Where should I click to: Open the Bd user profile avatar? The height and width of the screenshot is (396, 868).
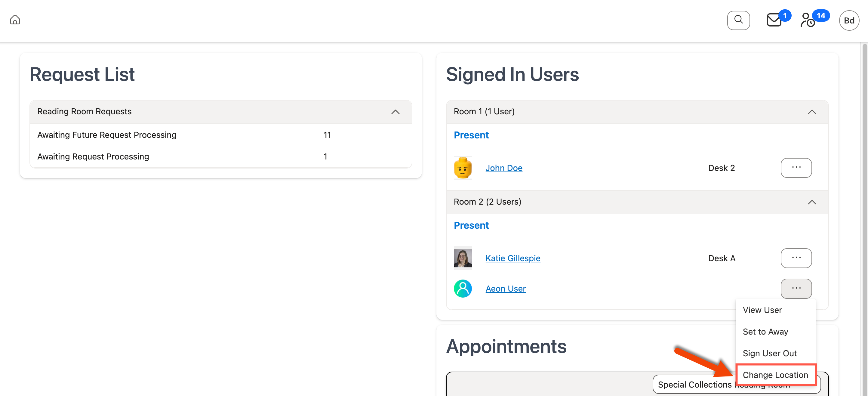848,20
